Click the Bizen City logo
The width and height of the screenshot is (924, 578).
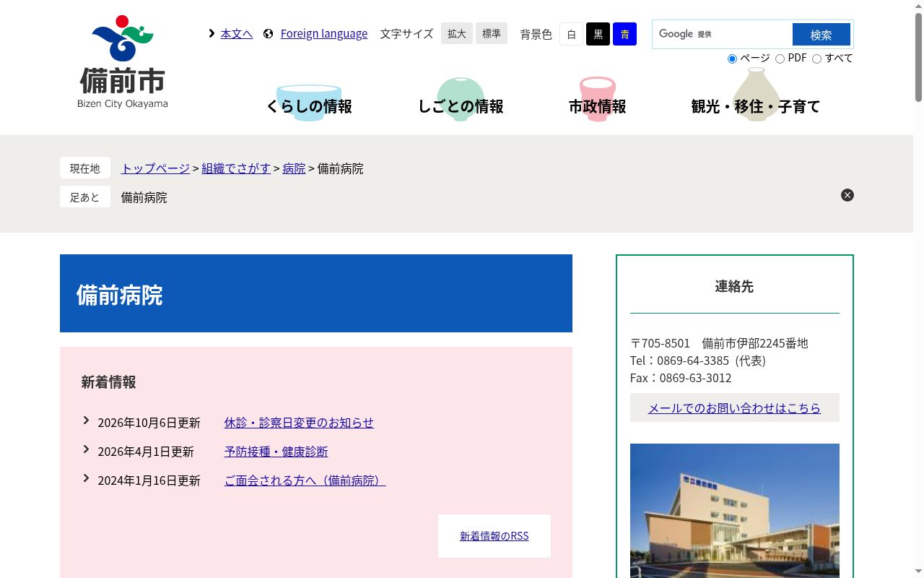click(x=123, y=62)
